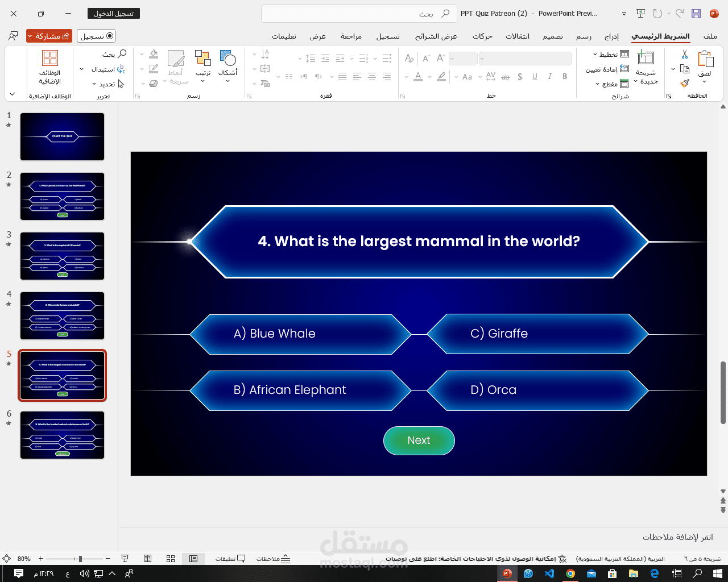Switch to the Animations (حركات) tab
The image size is (728, 582).
[x=482, y=36]
